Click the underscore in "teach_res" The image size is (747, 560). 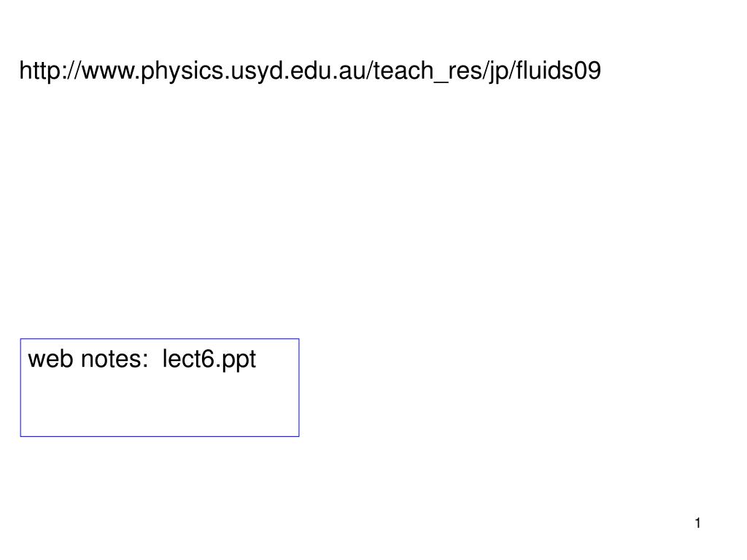click(x=441, y=82)
